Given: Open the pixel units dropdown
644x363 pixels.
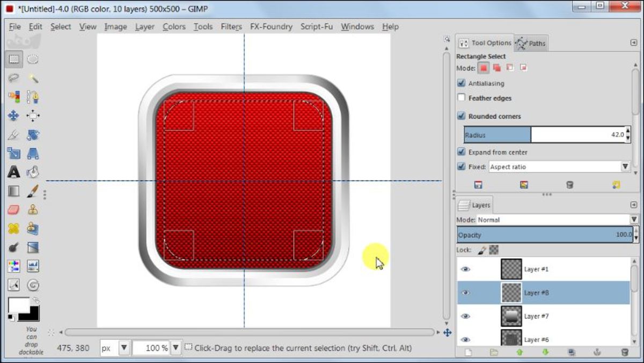Looking at the screenshot, I should [x=125, y=347].
